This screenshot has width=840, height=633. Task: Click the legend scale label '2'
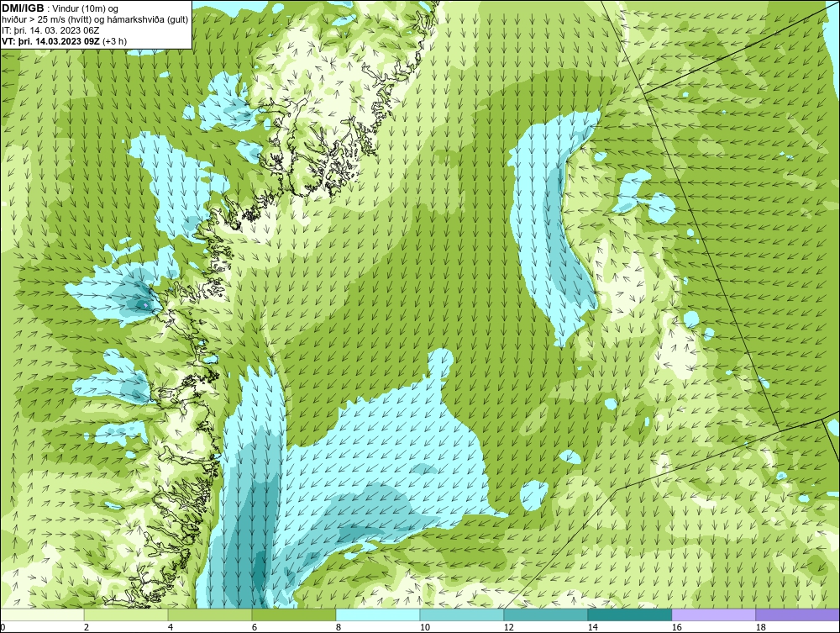(x=87, y=627)
